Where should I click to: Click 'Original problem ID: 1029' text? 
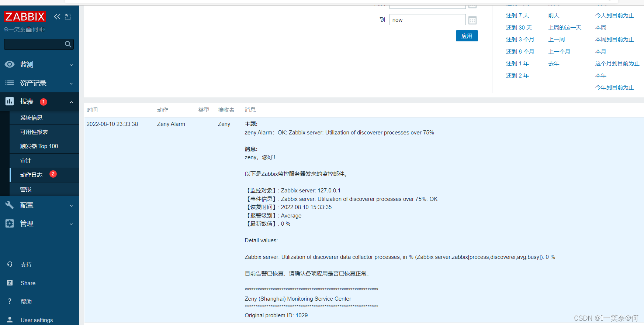[276, 315]
